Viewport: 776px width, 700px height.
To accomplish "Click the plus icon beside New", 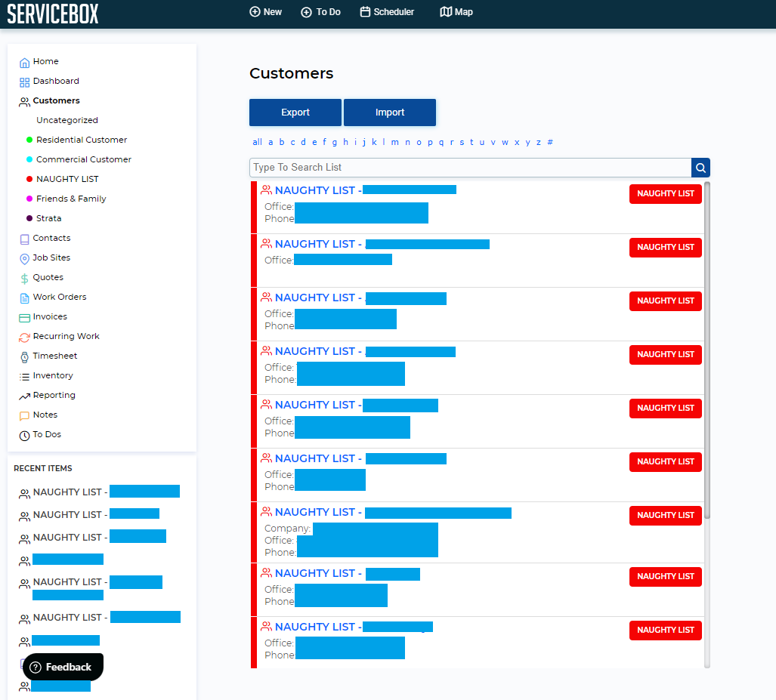I will (x=255, y=12).
